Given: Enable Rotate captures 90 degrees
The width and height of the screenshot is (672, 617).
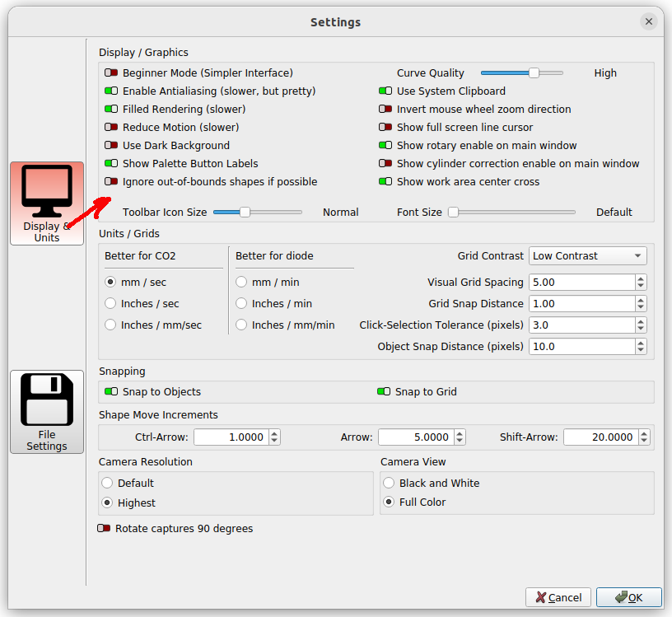Looking at the screenshot, I should tap(105, 528).
